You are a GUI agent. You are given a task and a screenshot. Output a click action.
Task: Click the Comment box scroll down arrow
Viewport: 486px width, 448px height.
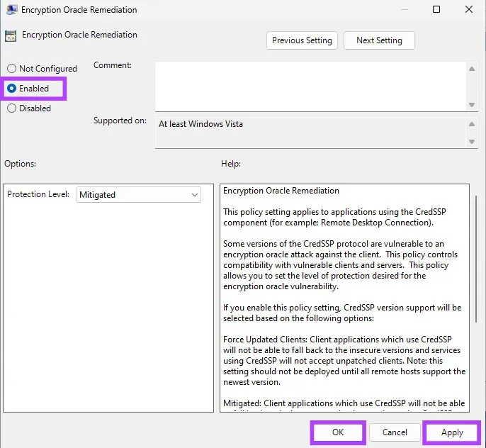(x=472, y=105)
